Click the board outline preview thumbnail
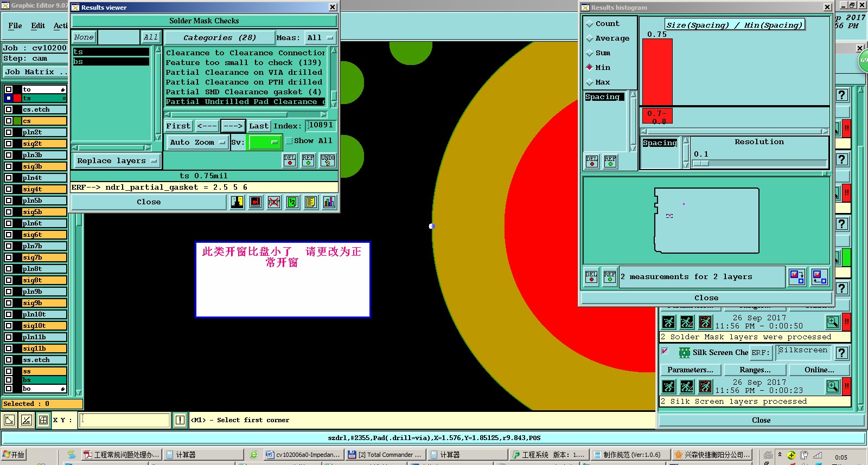Image resolution: width=868 pixels, height=465 pixels. coord(706,221)
